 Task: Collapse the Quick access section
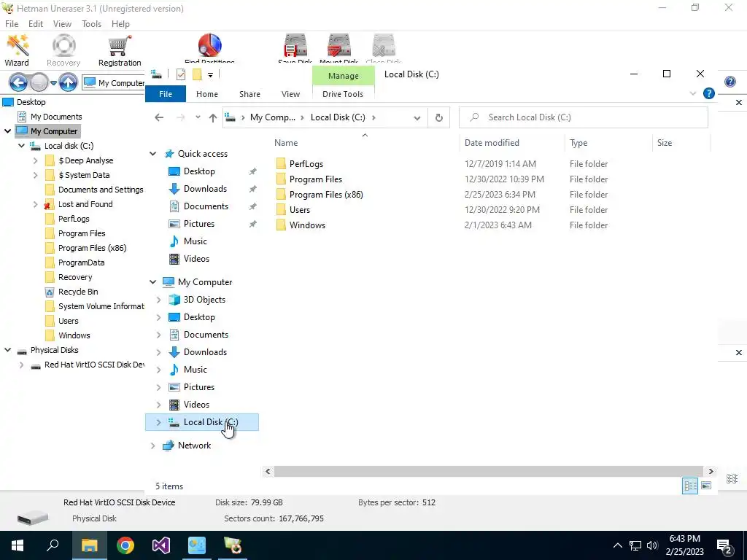(x=153, y=154)
